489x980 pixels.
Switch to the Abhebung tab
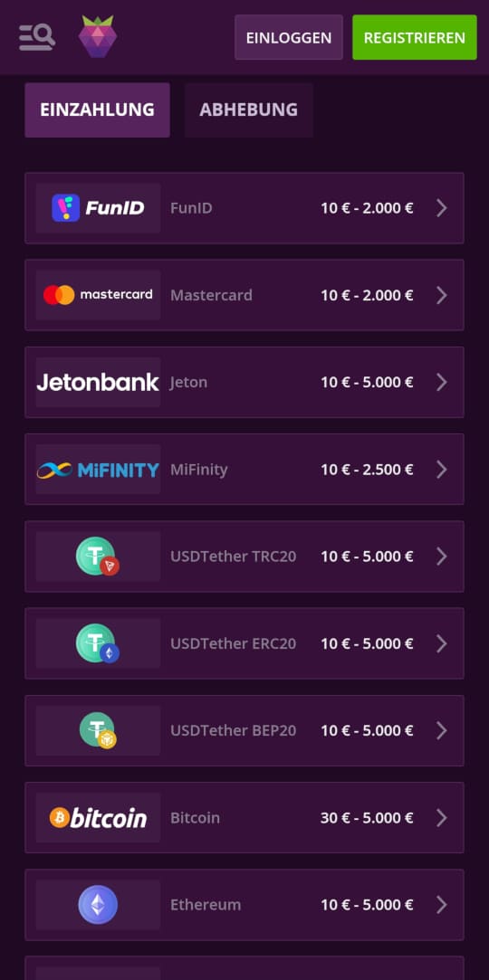[x=249, y=110]
